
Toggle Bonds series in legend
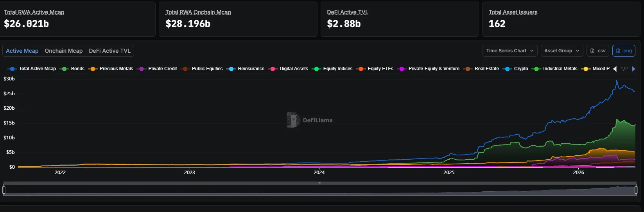tap(72, 69)
